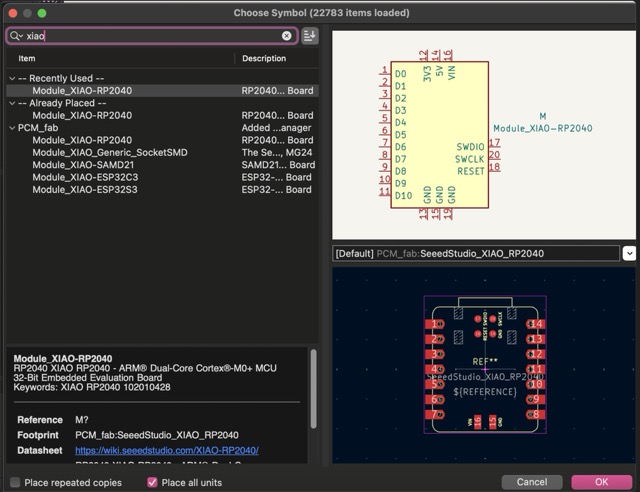Viewport: 640px width, 492px height.
Task: Open the footprint selection dropdown arrow
Action: coord(629,254)
